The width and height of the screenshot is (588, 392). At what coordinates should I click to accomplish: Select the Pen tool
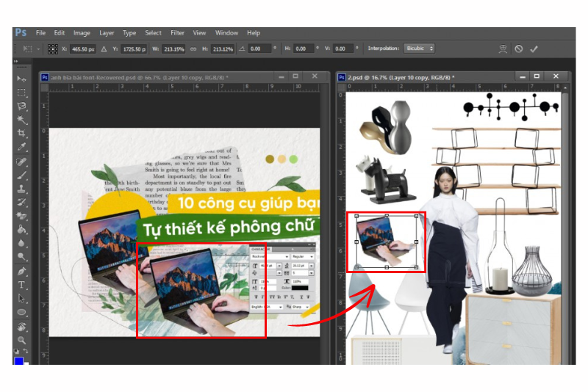click(21, 271)
